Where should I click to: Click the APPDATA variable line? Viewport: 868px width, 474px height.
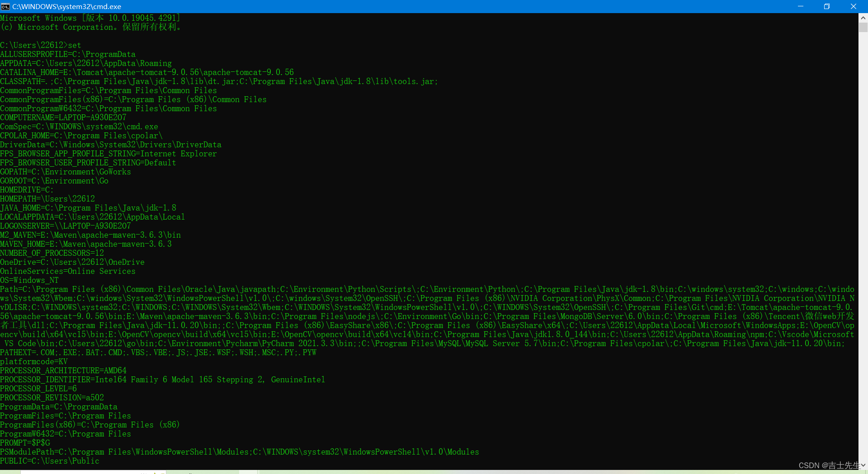tap(86, 63)
